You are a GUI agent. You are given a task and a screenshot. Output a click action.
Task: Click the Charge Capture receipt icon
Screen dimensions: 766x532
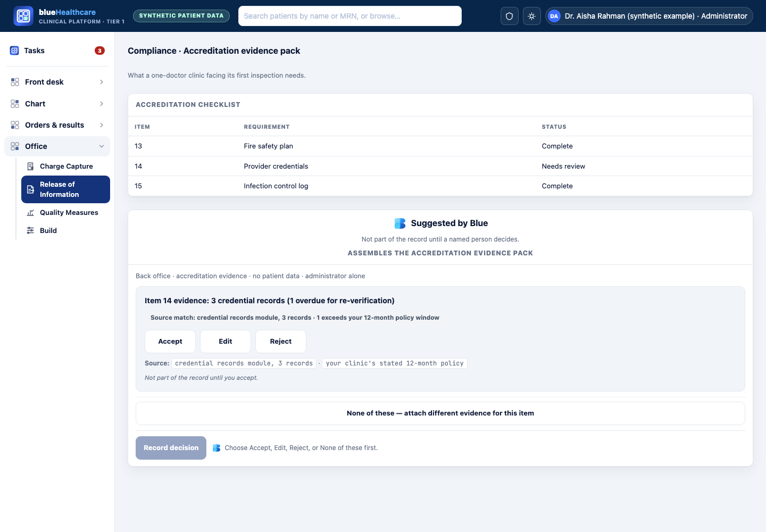pyautogui.click(x=31, y=167)
